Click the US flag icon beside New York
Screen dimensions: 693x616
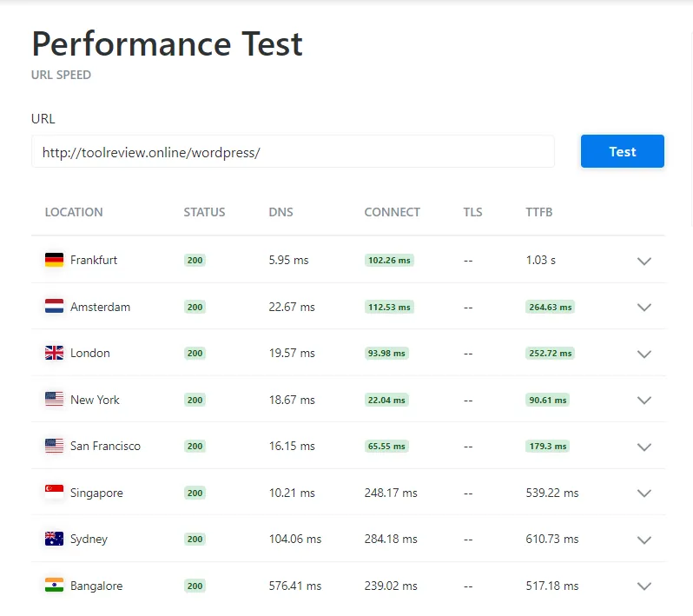[54, 399]
